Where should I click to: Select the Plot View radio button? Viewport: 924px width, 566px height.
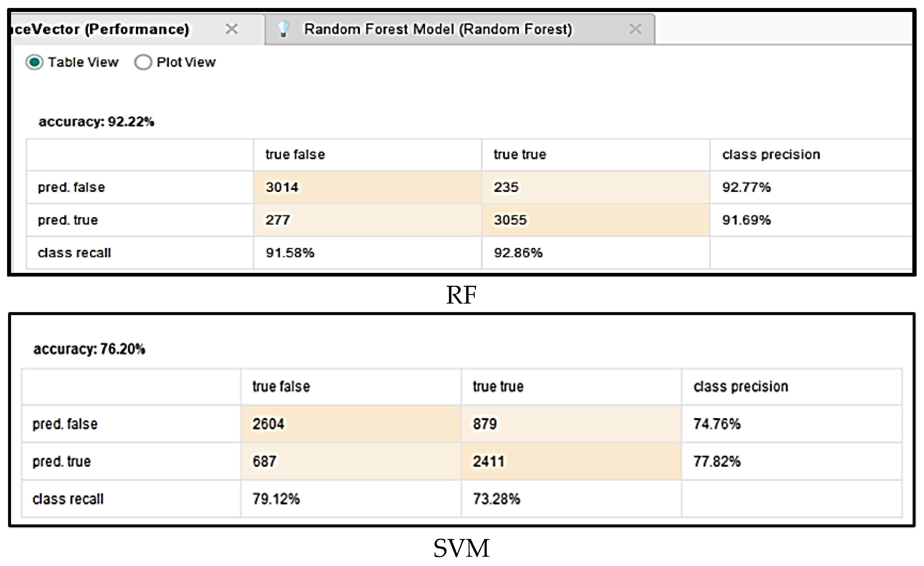pyautogui.click(x=143, y=62)
